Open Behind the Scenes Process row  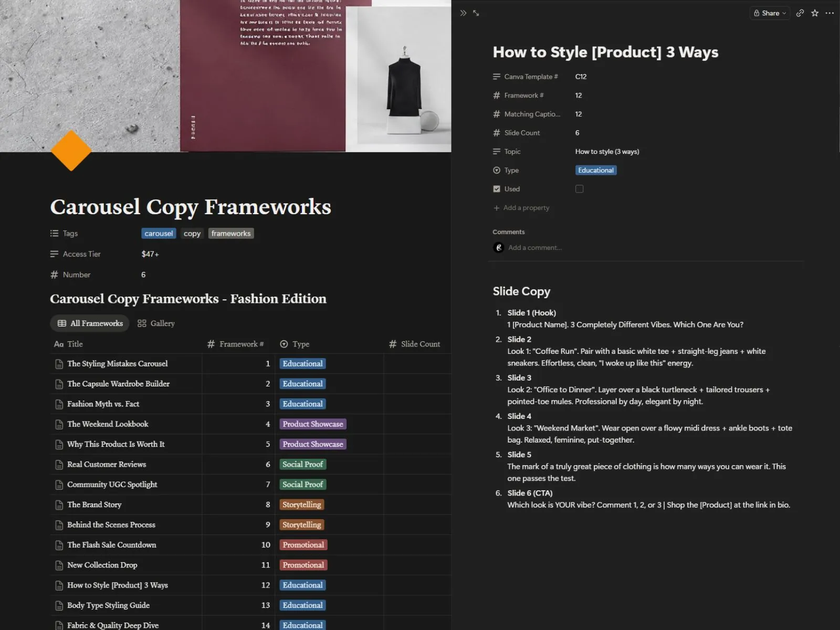[111, 525]
